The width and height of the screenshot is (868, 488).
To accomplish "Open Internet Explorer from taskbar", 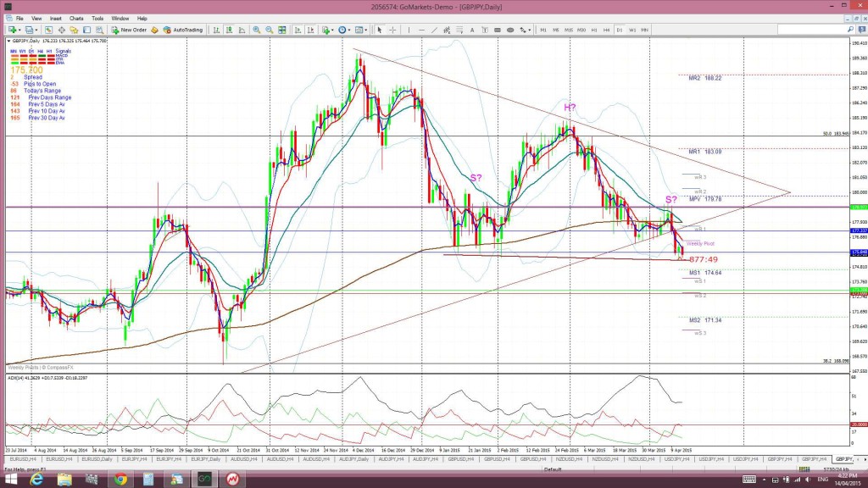I will click(36, 480).
